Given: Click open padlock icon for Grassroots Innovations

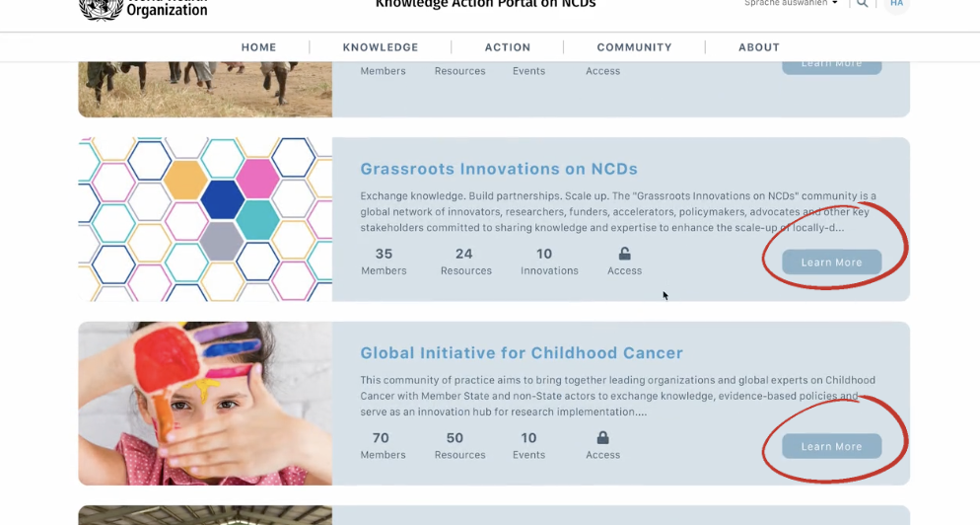Looking at the screenshot, I should [624, 255].
